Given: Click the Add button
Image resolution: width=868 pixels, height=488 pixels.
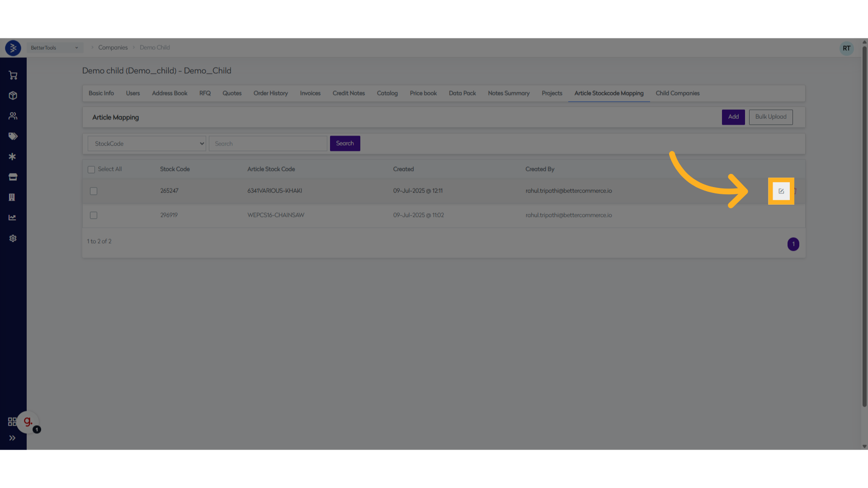Looking at the screenshot, I should 733,117.
